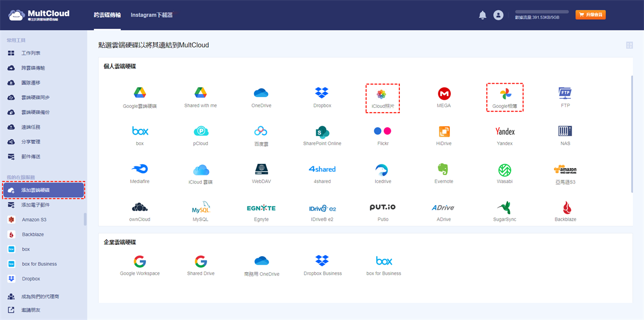Switch to 跨雲碟傳輸 tab
Screen dimensions: 644x320
point(107,15)
